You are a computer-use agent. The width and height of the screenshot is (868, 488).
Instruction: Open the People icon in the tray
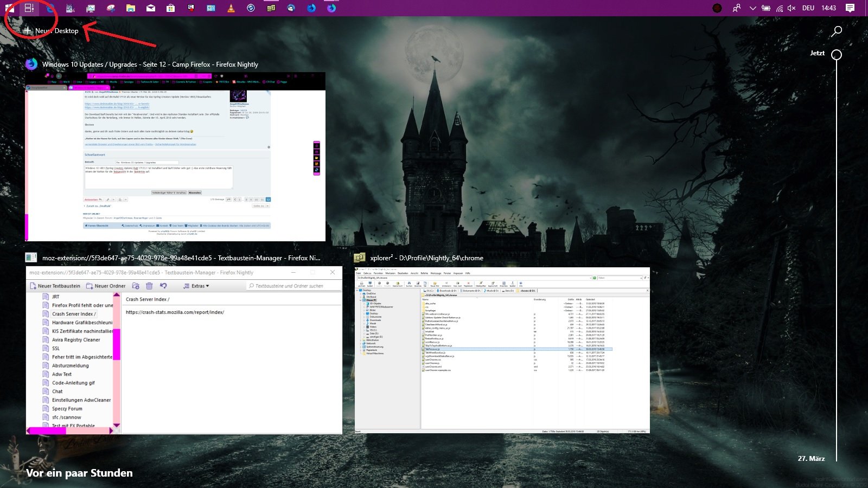tap(736, 8)
